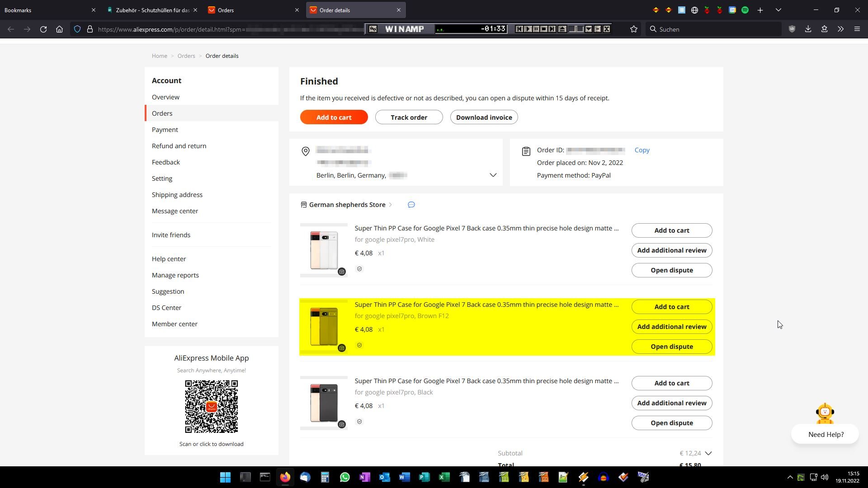Copy the Order ID
Image resolution: width=868 pixels, height=488 pixels.
click(x=642, y=150)
